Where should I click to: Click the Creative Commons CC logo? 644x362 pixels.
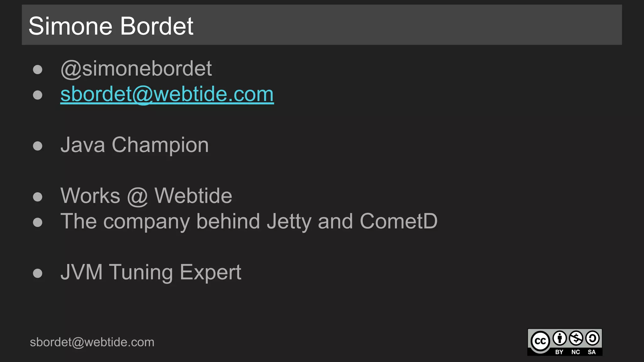540,341
